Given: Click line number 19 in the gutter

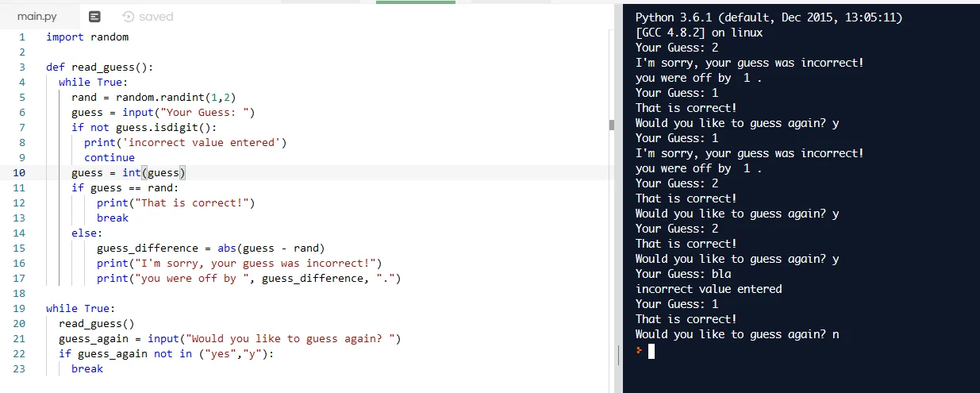Looking at the screenshot, I should (x=19, y=308).
